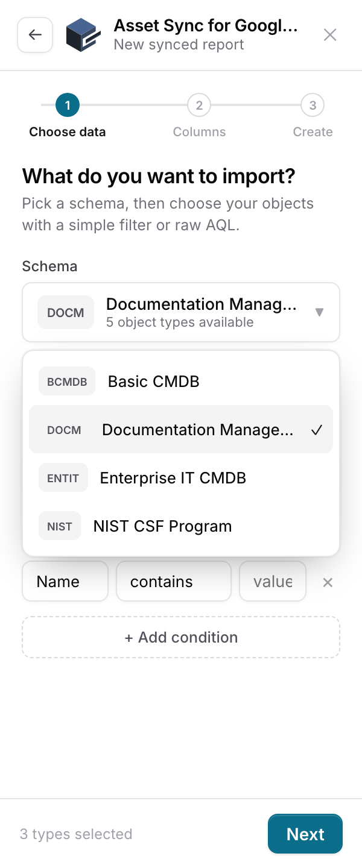Viewport: 362px width, 868px height.
Task: Jump to step 2 Columns
Action: coord(199,116)
